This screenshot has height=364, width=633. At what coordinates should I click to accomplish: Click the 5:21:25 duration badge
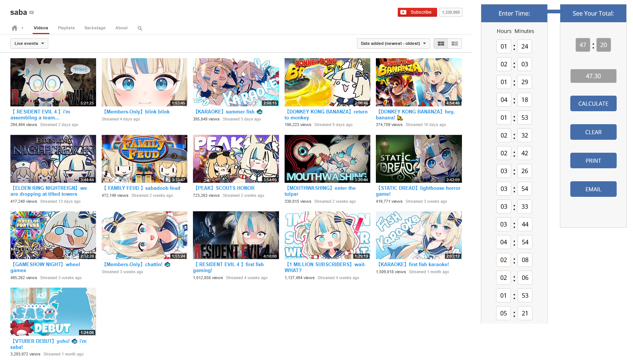point(87,103)
